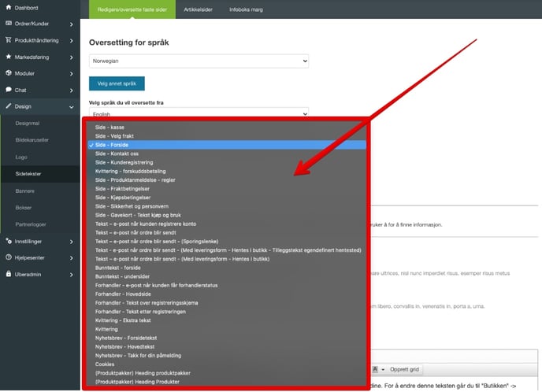Screen dimensions: 542x392
Task: Select 'Kvittering - forskuddsbetaling' option
Action: tap(227, 172)
